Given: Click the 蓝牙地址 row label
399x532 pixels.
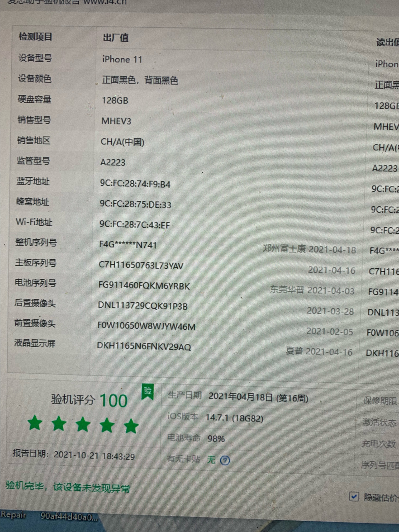Looking at the screenshot, I should (x=33, y=181).
